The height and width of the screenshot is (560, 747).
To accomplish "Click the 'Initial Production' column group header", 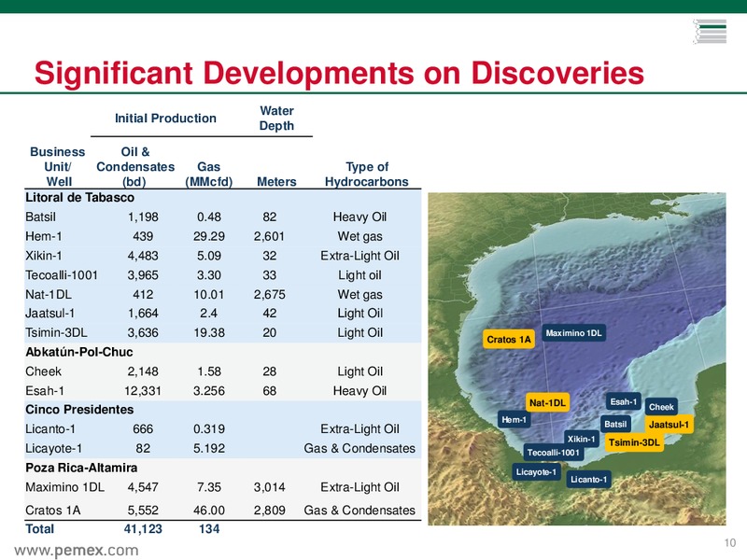I will point(165,119).
